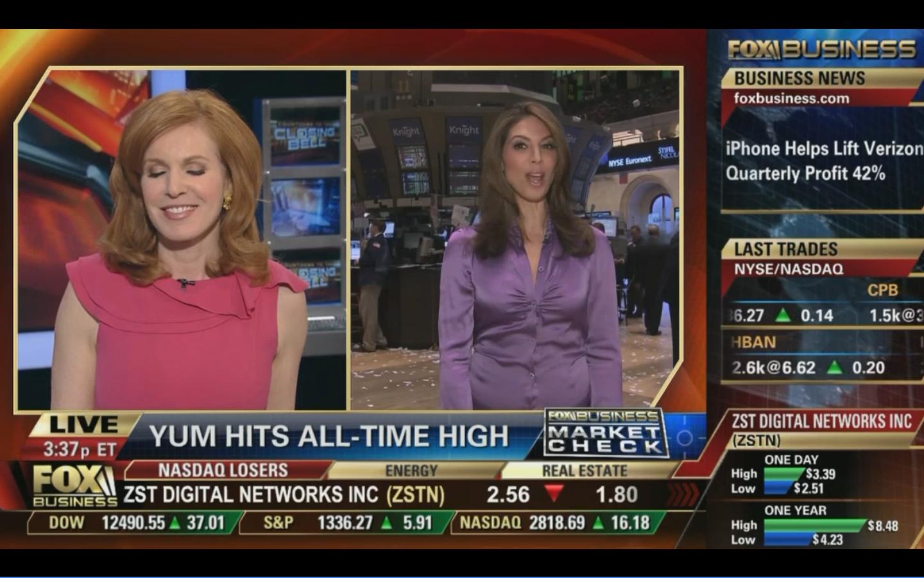Select the NASDAQ LOSERS tab
The width and height of the screenshot is (924, 578).
click(x=223, y=470)
